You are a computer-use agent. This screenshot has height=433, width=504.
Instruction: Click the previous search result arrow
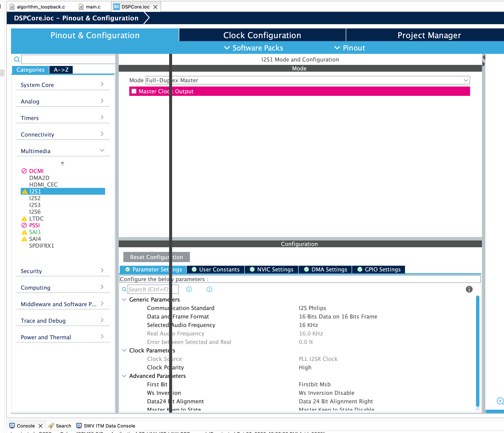pyautogui.click(x=189, y=289)
